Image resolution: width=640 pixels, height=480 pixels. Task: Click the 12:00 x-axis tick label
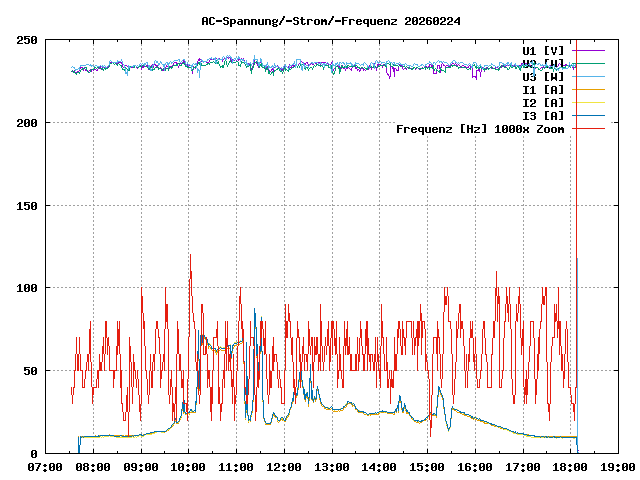[284, 467]
